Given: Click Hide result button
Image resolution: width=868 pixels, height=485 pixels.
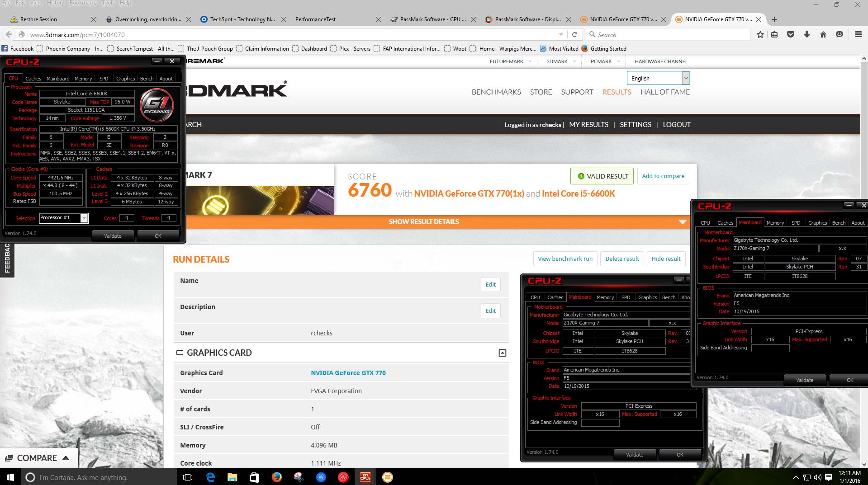Looking at the screenshot, I should 666,259.
